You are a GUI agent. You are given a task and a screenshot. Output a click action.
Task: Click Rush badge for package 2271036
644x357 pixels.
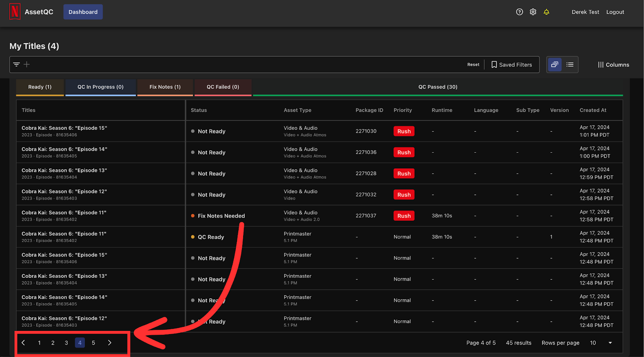(404, 152)
